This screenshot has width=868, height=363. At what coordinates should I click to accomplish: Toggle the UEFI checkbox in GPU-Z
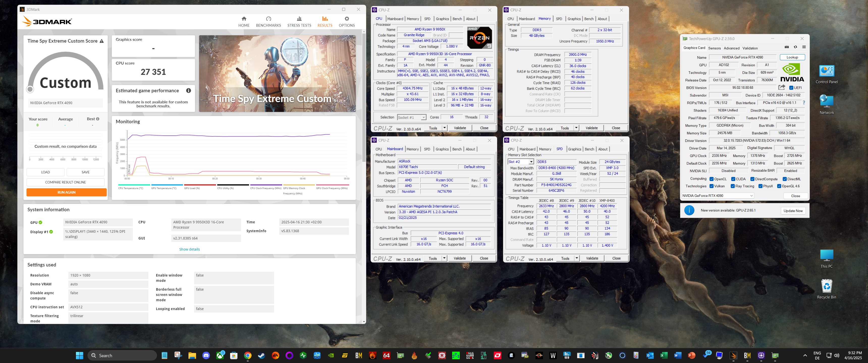pos(791,88)
